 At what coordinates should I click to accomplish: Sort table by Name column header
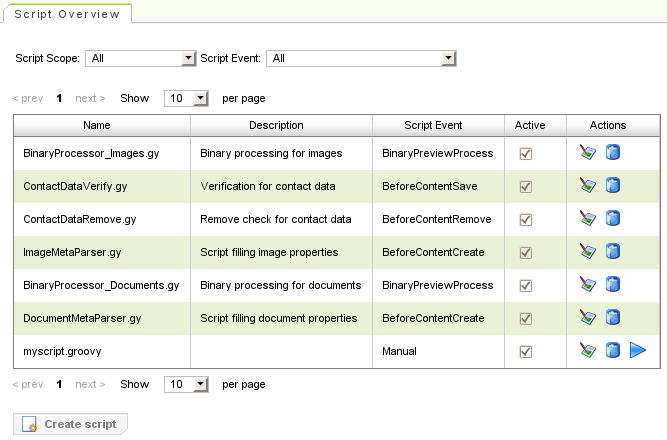97,125
